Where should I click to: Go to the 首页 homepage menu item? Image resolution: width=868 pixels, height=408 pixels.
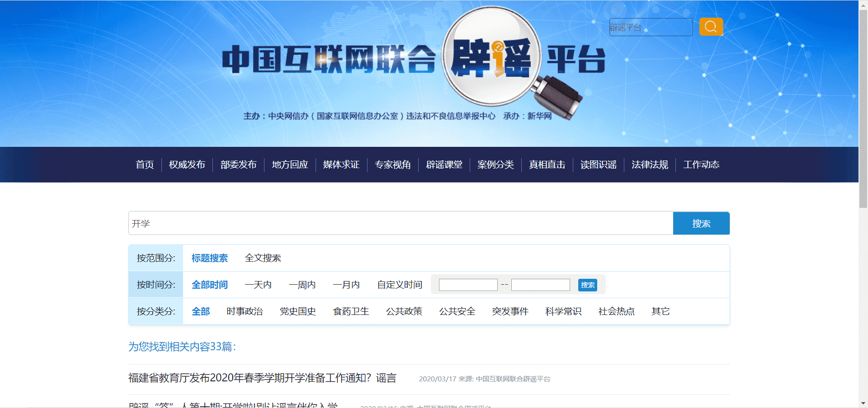click(144, 164)
